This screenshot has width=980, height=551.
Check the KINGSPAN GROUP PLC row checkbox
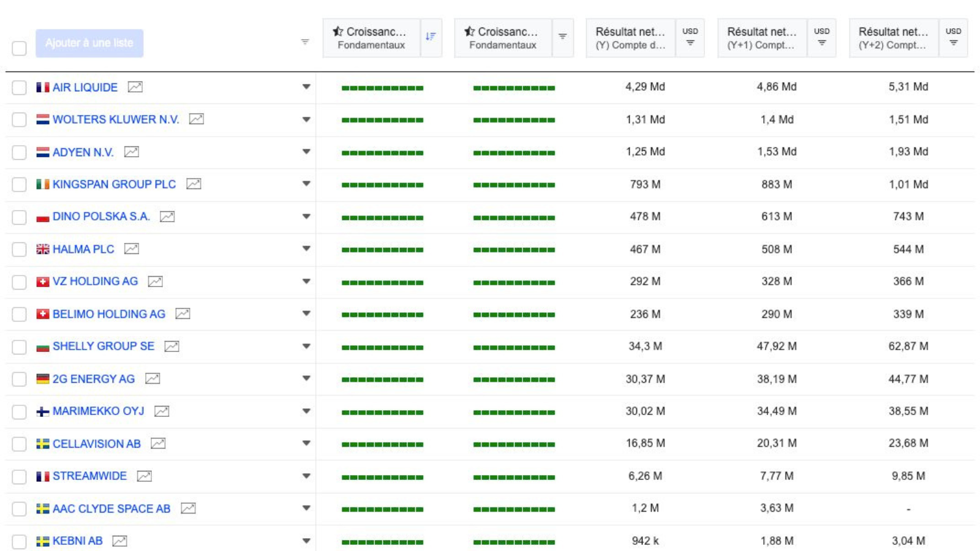point(19,185)
